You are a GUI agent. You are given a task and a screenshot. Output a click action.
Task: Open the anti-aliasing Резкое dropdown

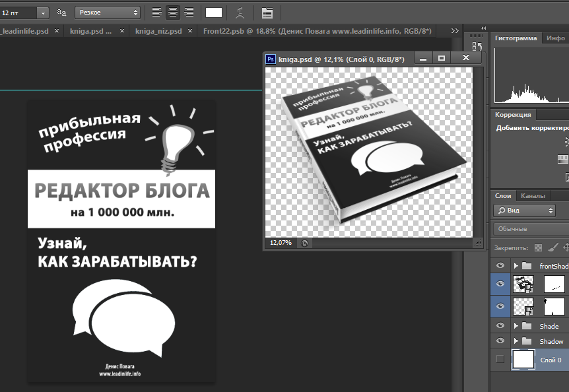108,13
